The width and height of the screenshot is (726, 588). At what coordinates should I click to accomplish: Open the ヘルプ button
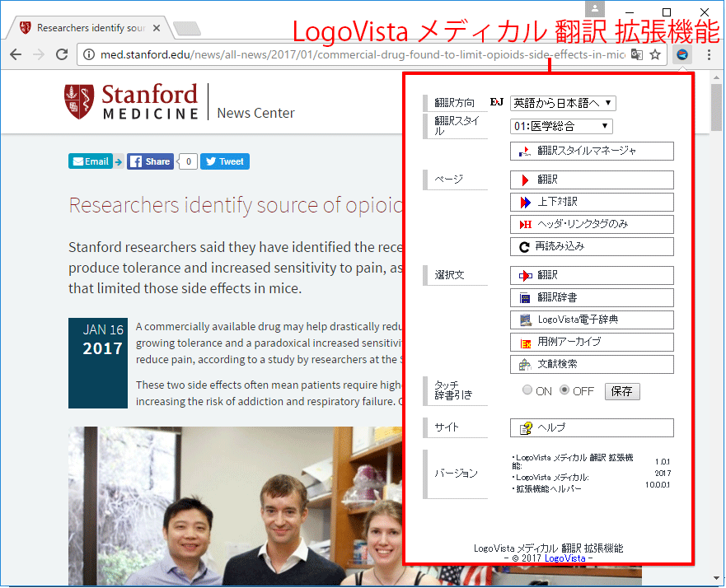coord(592,427)
